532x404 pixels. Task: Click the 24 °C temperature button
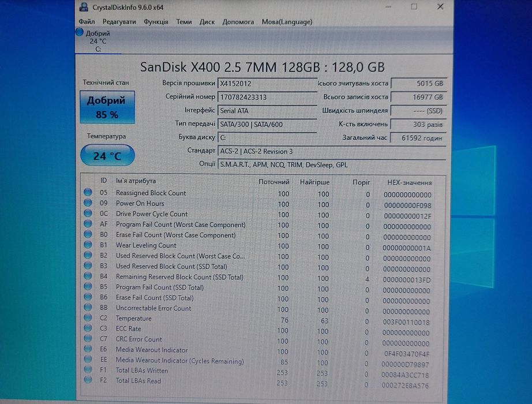click(x=107, y=155)
